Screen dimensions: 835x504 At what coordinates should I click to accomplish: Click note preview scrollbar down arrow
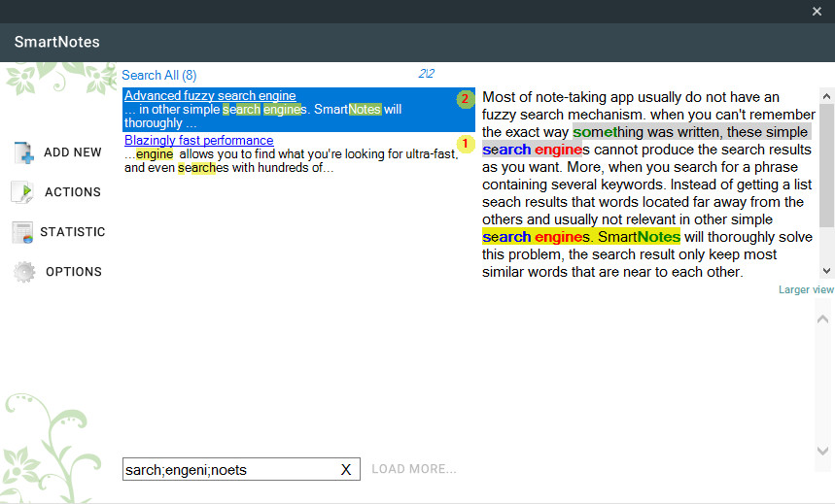tap(826, 271)
